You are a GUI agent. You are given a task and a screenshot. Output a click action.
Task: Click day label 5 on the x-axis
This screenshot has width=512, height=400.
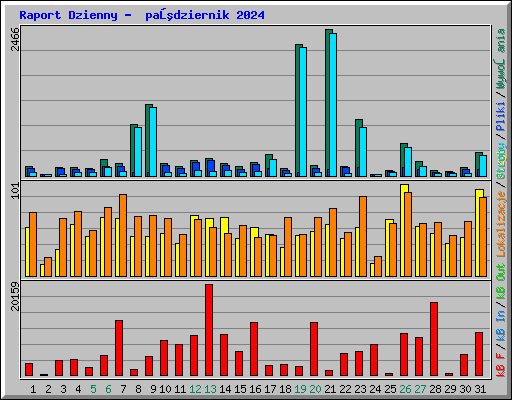(x=93, y=389)
